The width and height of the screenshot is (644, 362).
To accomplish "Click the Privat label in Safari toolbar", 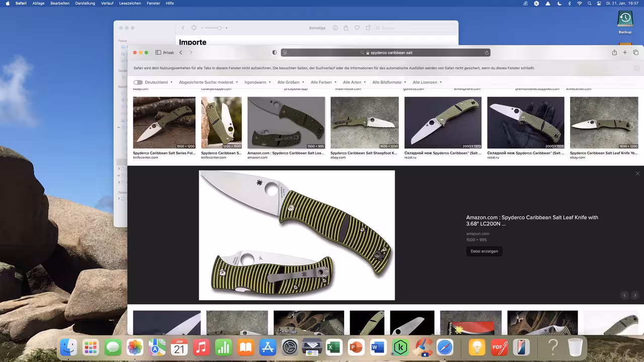I will pos(168,52).
